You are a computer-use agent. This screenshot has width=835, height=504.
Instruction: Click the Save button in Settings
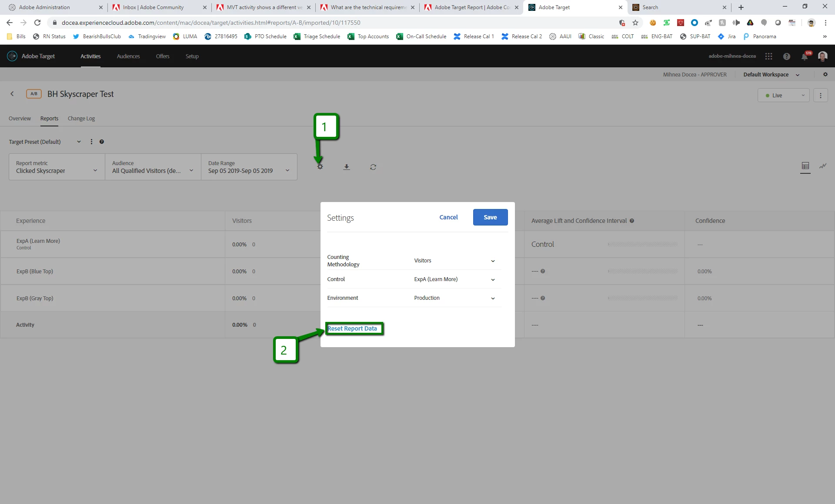coord(490,217)
